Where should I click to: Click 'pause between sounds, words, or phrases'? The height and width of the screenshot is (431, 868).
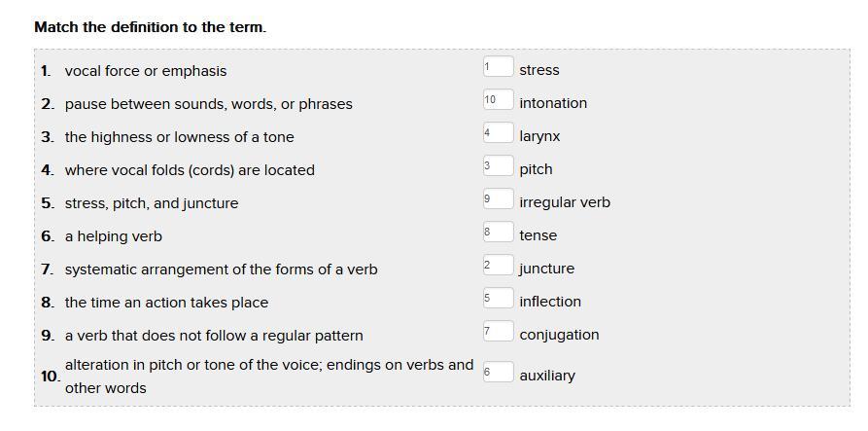209,104
